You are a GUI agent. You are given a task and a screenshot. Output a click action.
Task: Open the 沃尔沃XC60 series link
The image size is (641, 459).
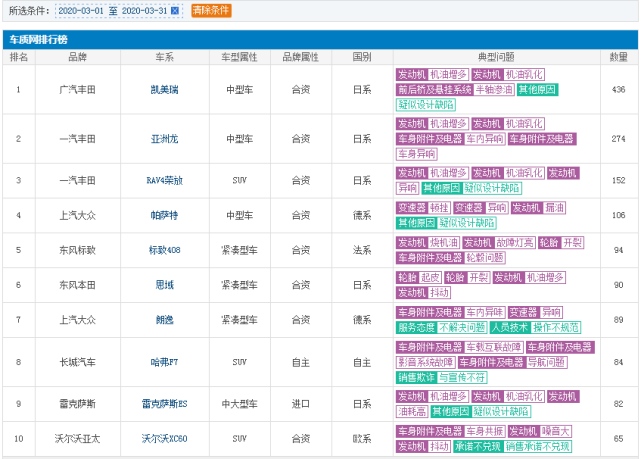tap(165, 438)
